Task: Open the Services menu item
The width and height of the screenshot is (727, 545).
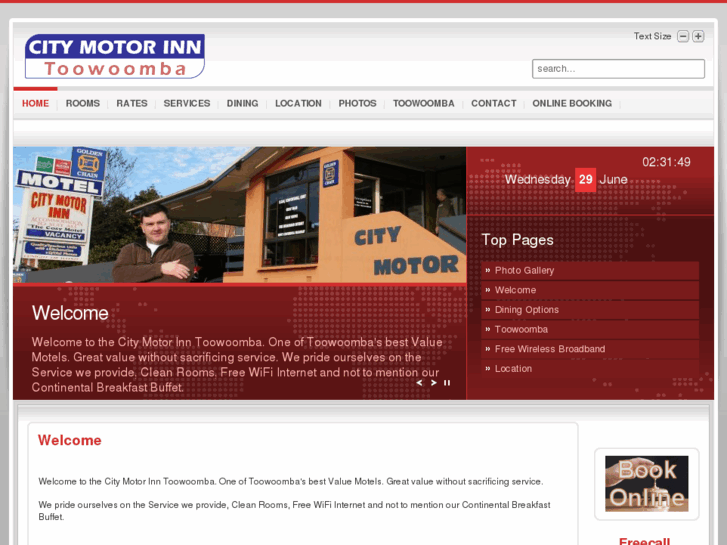Action: [x=187, y=103]
